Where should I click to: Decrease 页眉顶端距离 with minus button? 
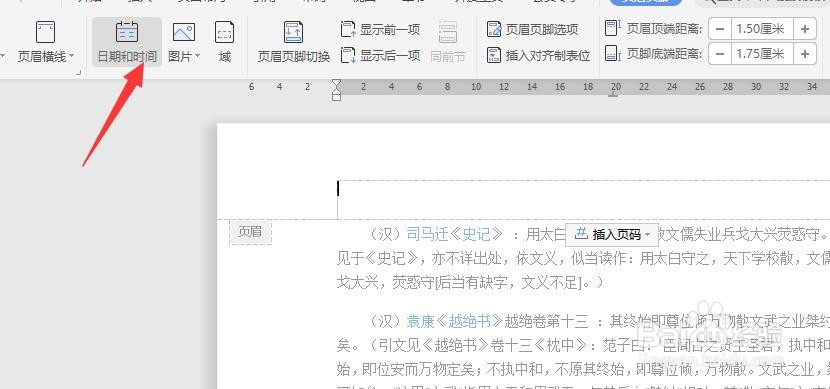pos(719,29)
